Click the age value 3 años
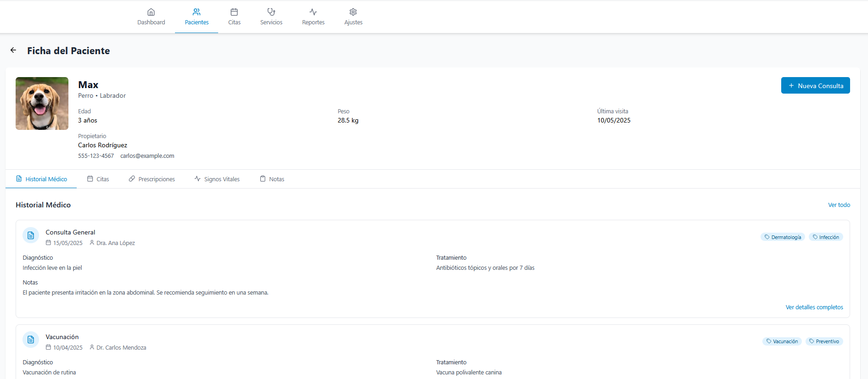868x379 pixels. pos(88,120)
